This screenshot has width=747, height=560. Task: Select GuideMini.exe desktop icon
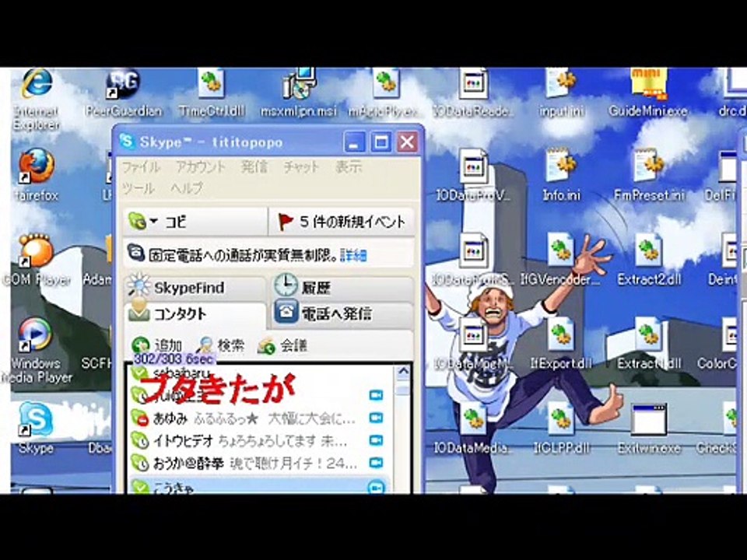[648, 86]
